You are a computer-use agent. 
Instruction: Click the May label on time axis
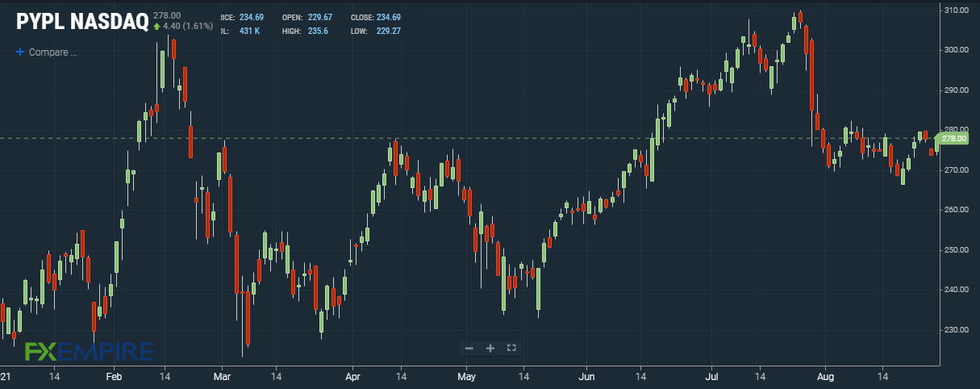click(x=466, y=376)
